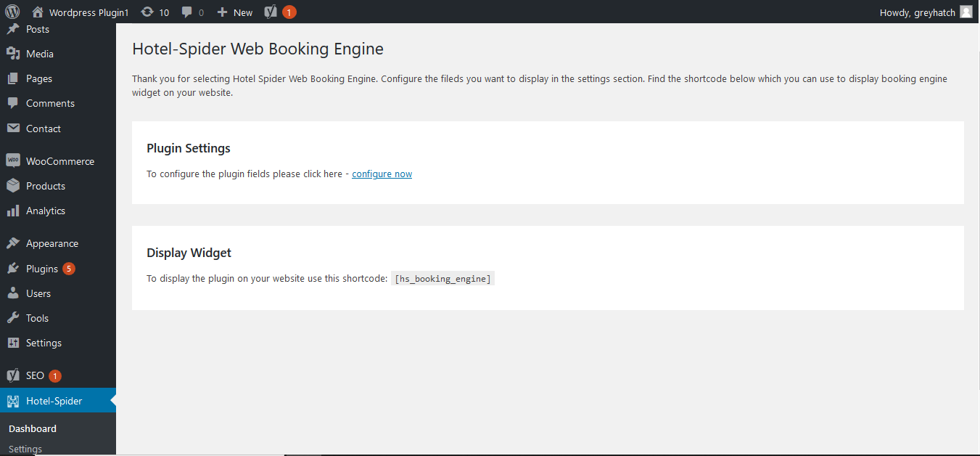The height and width of the screenshot is (456, 980).
Task: Click the greyhatch avatar image
Action: pos(965,12)
